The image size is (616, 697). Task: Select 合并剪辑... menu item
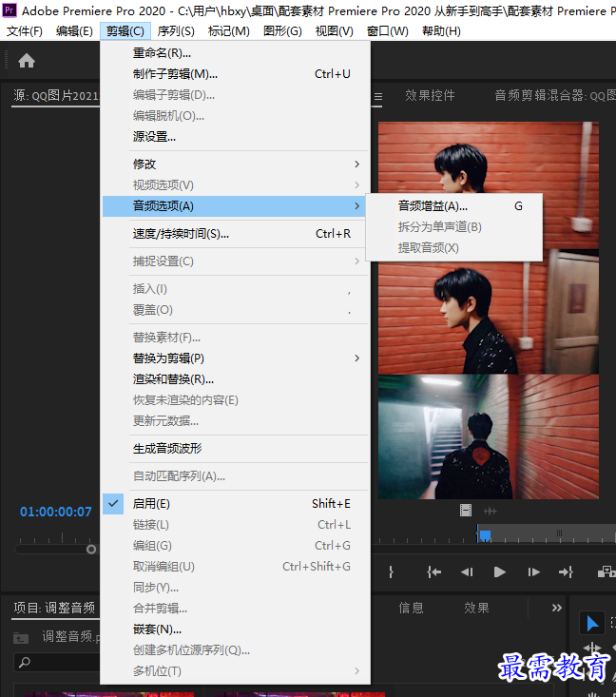coord(235,609)
